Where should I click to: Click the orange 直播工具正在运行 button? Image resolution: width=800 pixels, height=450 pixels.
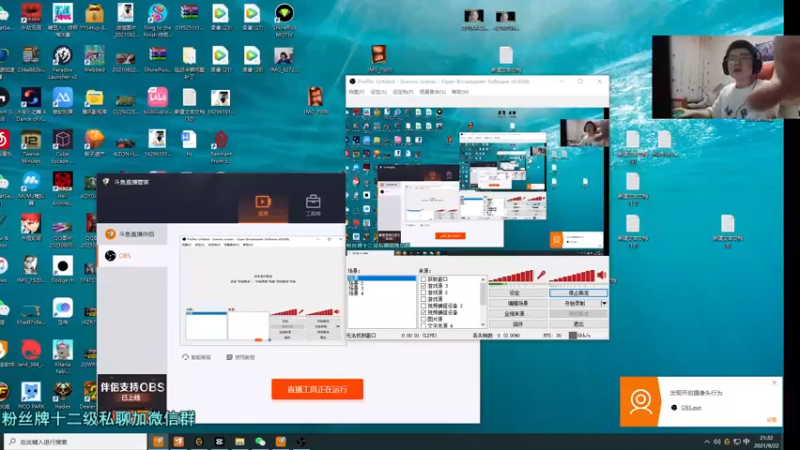[x=317, y=389]
